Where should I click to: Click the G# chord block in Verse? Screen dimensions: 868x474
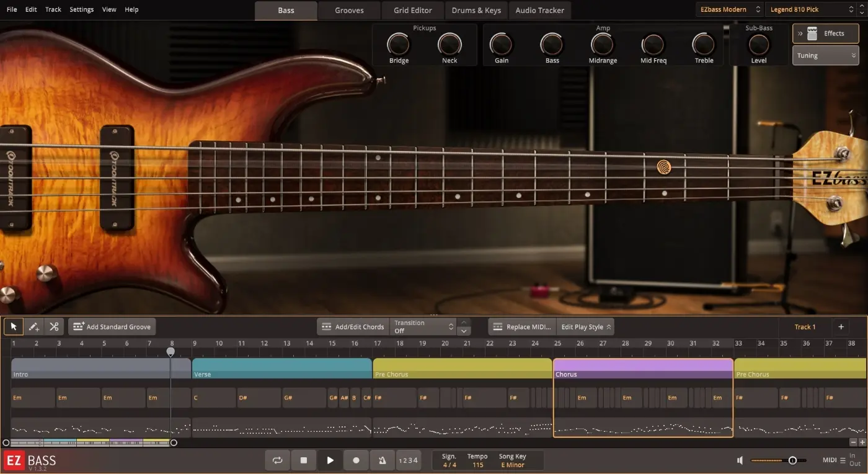coord(304,398)
